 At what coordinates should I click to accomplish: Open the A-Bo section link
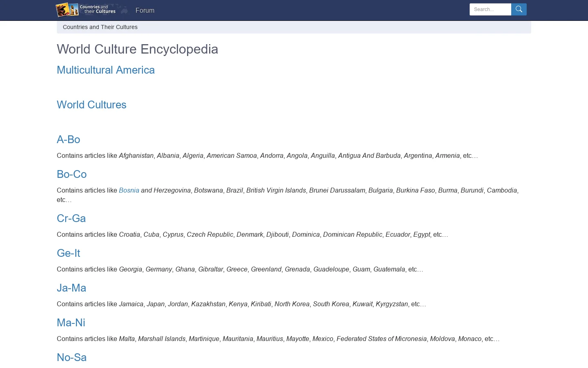click(x=68, y=139)
